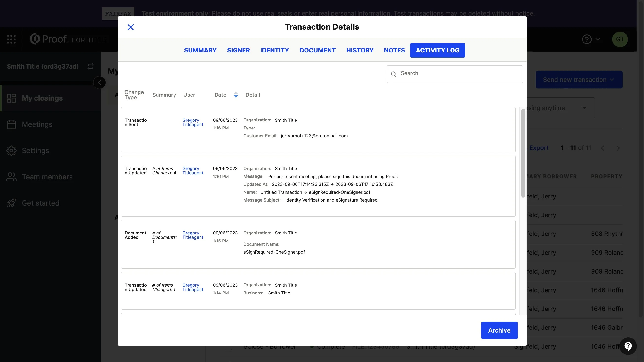The image size is (644, 362).
Task: Click message subject Identity Verification and eSignature Required
Action: coord(331,200)
